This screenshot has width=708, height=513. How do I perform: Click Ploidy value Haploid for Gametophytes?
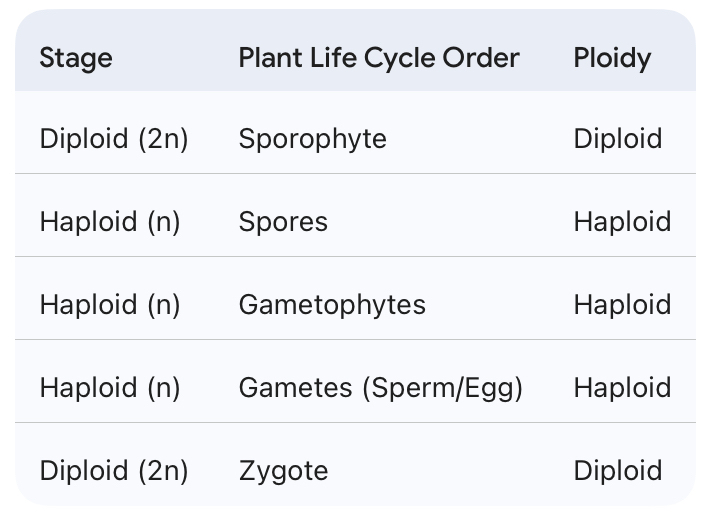point(622,304)
